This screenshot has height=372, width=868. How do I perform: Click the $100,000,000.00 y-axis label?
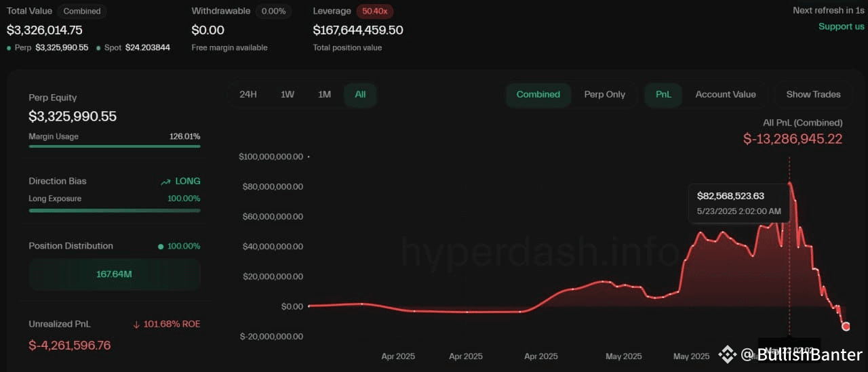click(271, 157)
